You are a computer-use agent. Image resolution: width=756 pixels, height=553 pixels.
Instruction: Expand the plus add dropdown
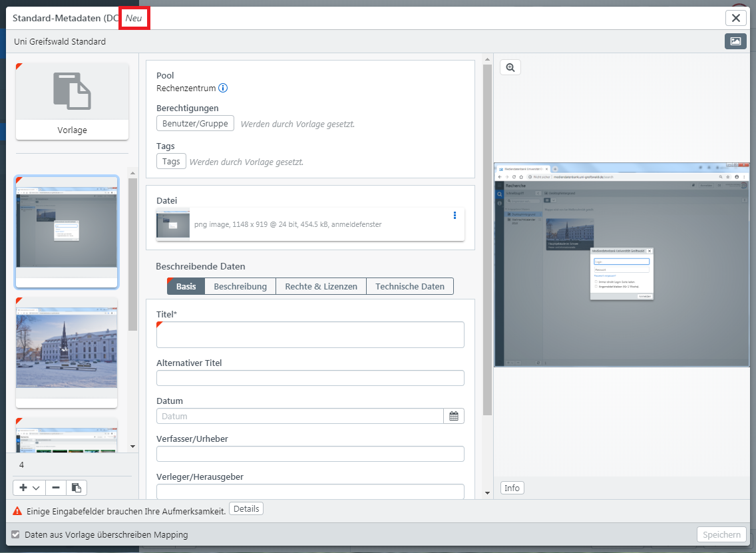[29, 488]
